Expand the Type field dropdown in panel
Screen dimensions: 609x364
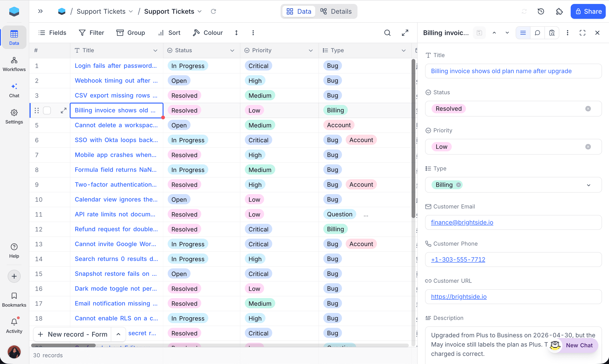coord(588,185)
